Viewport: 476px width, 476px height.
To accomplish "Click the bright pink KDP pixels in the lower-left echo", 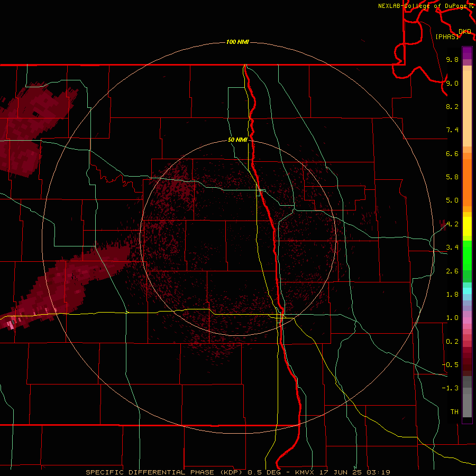I will (11, 325).
